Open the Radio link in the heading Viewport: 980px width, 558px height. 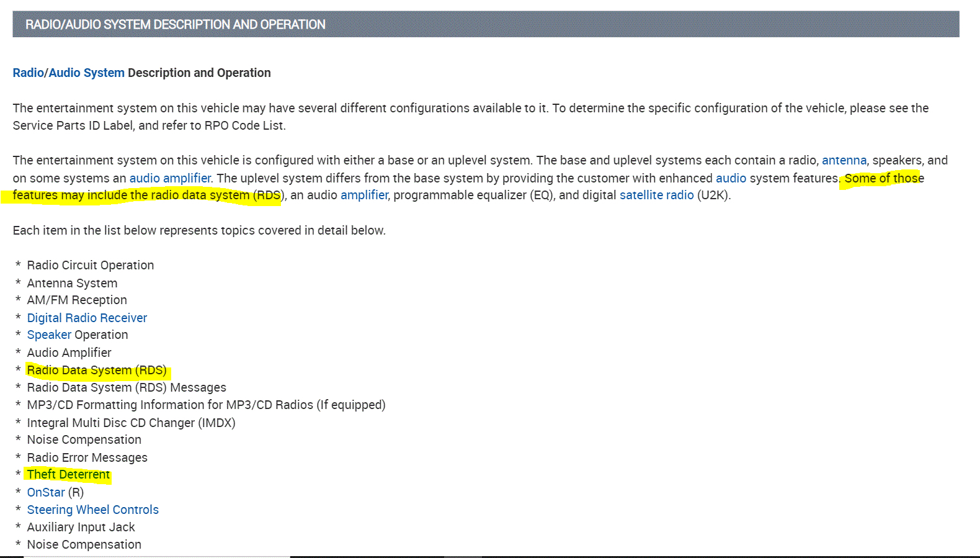tap(28, 73)
